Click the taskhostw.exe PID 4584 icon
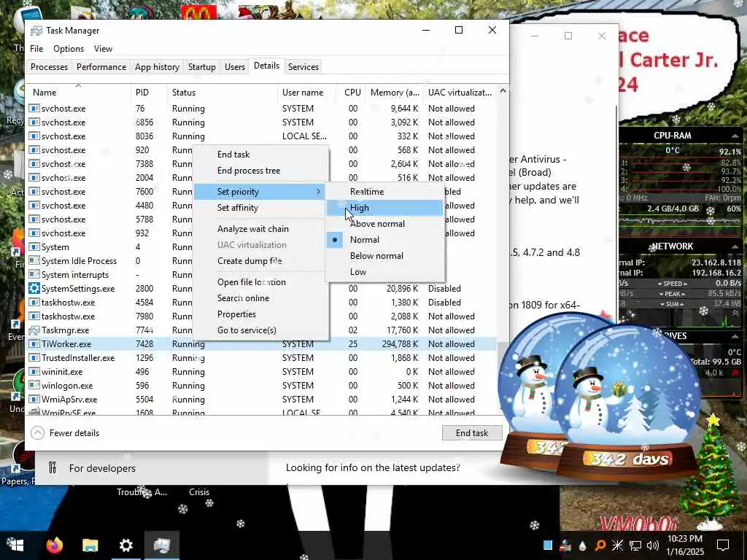Viewport: 747px width, 560px height. 34,303
